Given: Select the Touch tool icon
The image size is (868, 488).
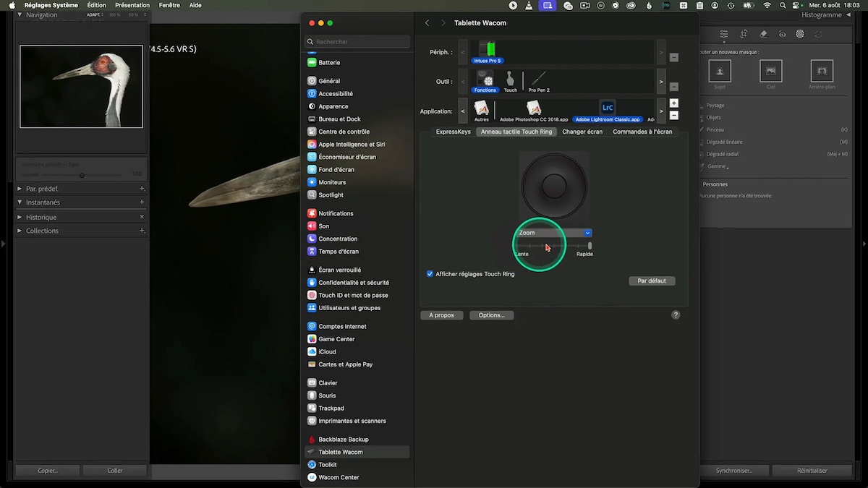Looking at the screenshot, I should [511, 81].
